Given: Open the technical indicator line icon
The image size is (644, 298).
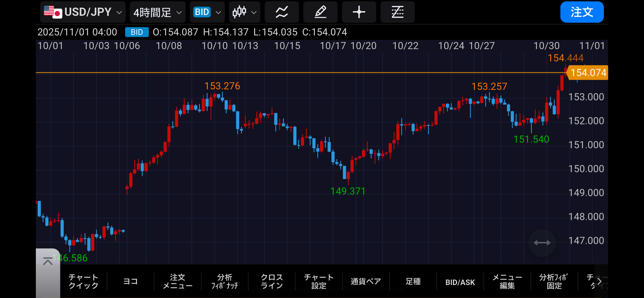Looking at the screenshot, I should click(282, 12).
